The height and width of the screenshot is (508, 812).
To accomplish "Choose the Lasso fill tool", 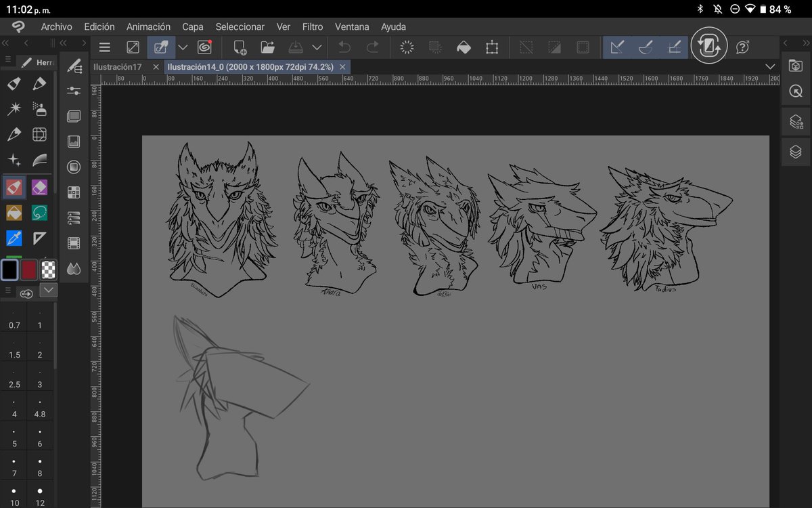I will click(39, 213).
